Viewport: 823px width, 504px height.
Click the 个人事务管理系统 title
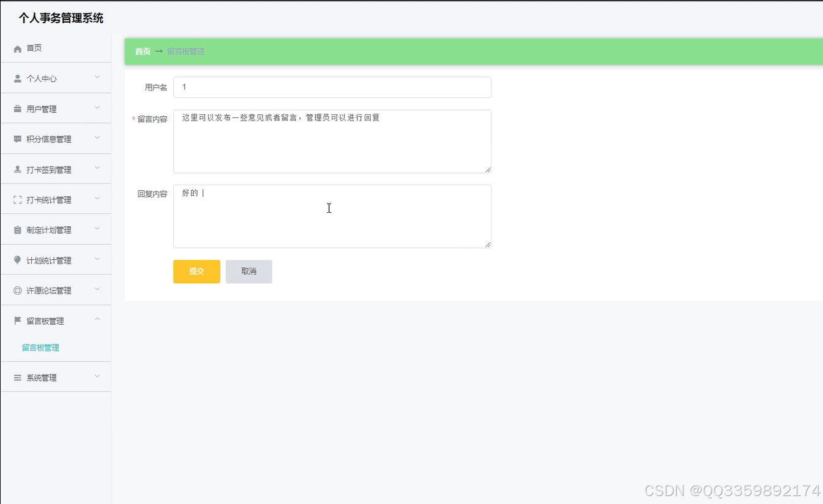[61, 18]
